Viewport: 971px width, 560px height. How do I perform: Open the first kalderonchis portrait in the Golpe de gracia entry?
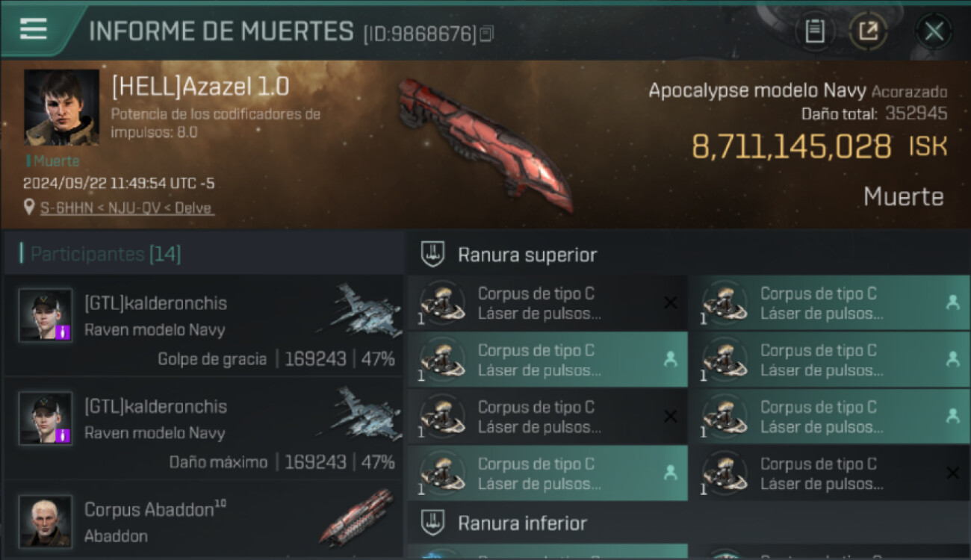tap(46, 315)
